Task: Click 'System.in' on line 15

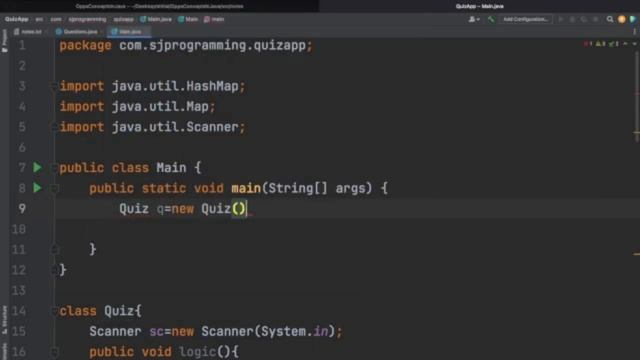Action: (295, 331)
